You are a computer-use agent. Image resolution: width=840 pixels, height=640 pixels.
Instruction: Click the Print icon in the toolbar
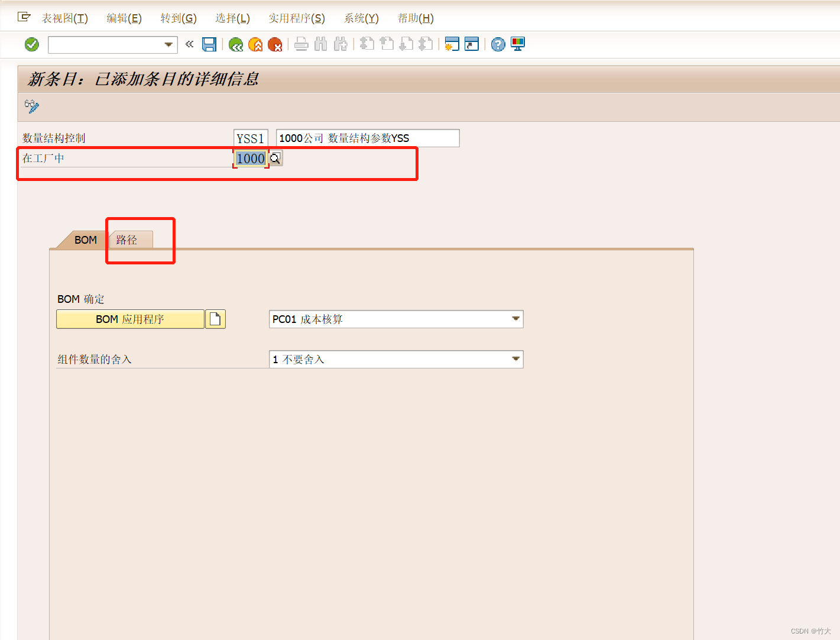pyautogui.click(x=301, y=44)
